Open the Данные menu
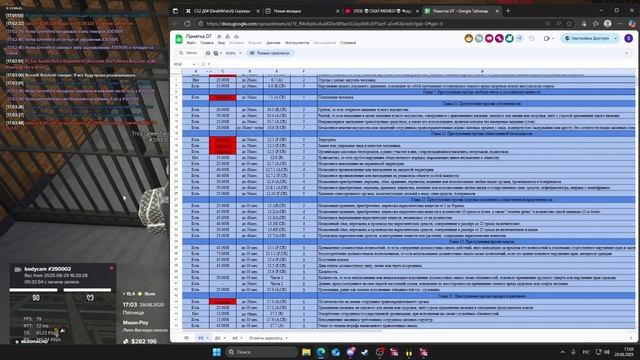The image size is (640, 360). pyautogui.click(x=273, y=42)
